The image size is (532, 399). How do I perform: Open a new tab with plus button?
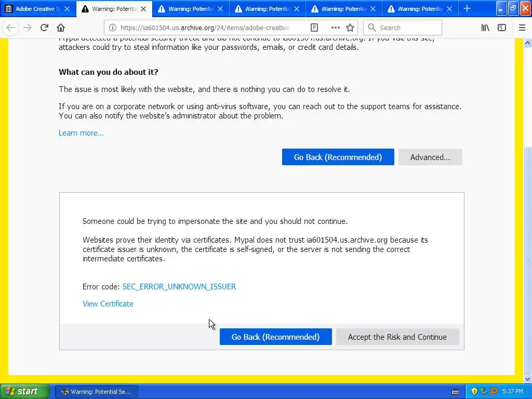(467, 9)
